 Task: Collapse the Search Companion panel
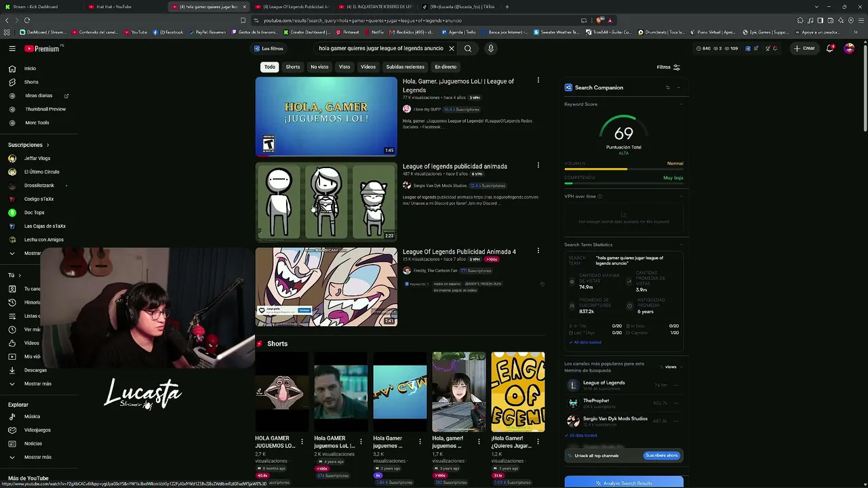click(x=678, y=87)
